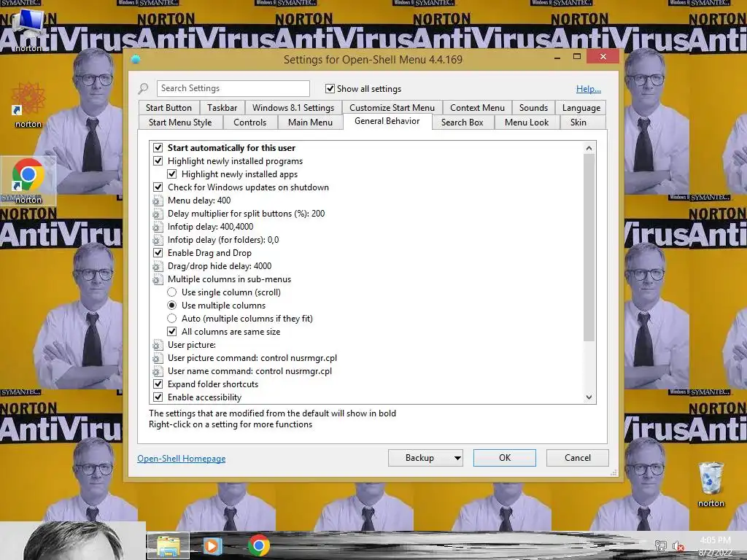Click the gear icon for Infotip delay (for folders)
747x560 pixels.
tap(158, 240)
